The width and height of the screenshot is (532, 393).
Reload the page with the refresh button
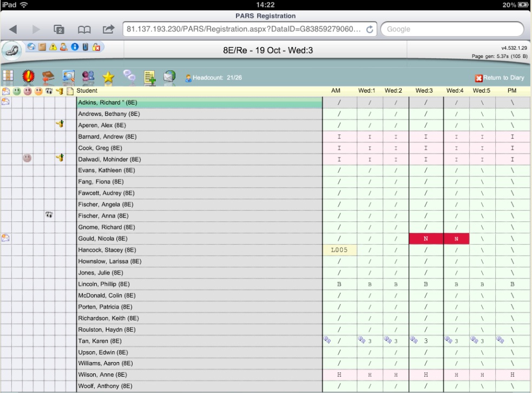pos(370,30)
